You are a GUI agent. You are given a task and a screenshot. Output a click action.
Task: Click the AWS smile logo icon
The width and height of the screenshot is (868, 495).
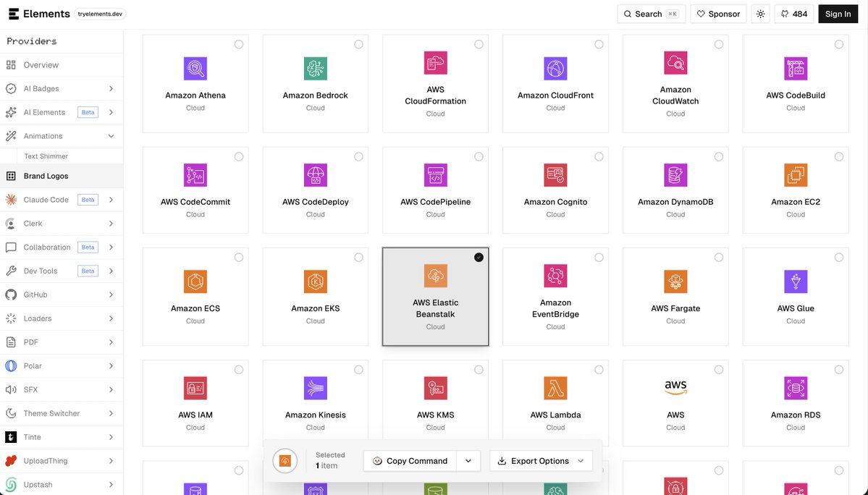(x=675, y=389)
